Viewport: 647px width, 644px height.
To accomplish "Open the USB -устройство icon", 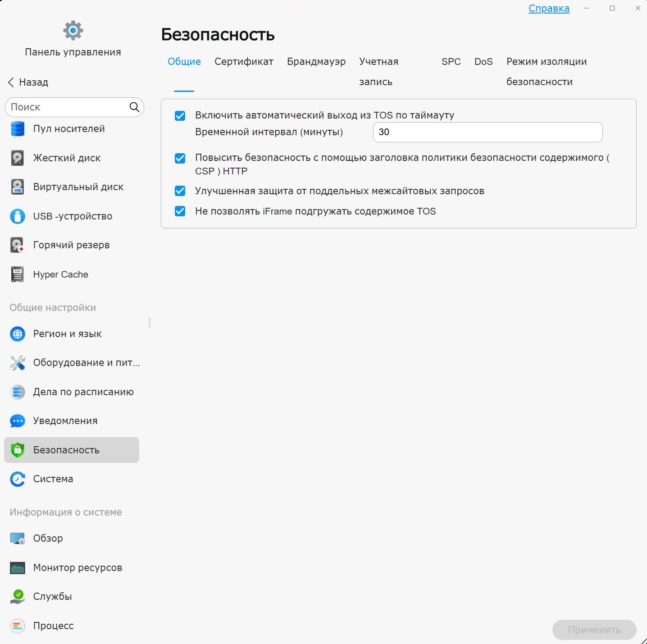I will coord(18,216).
